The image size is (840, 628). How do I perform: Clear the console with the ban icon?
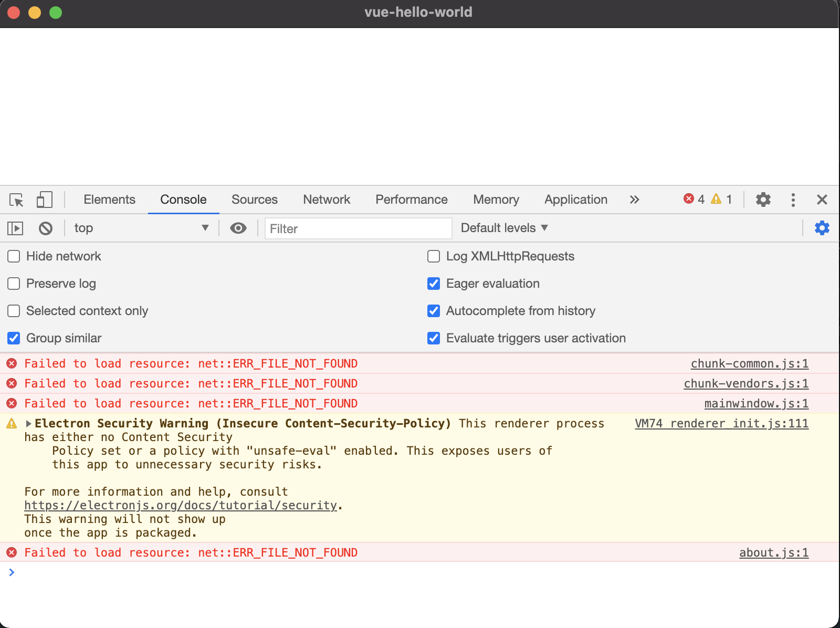[x=46, y=228]
